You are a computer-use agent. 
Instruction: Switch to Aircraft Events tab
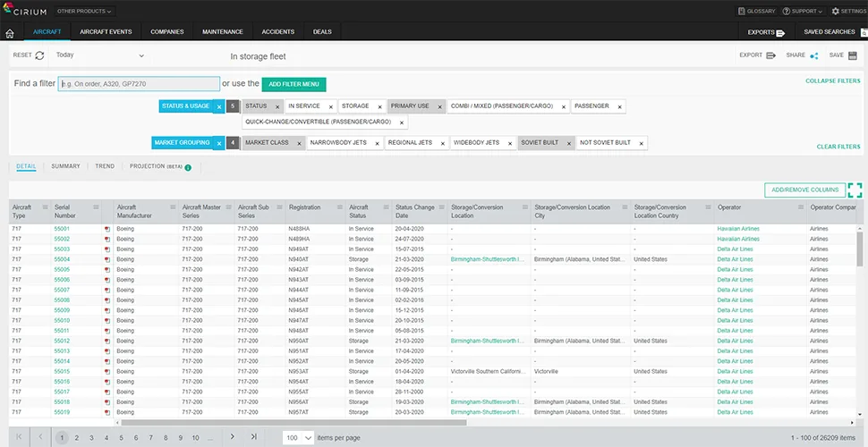[x=106, y=31]
